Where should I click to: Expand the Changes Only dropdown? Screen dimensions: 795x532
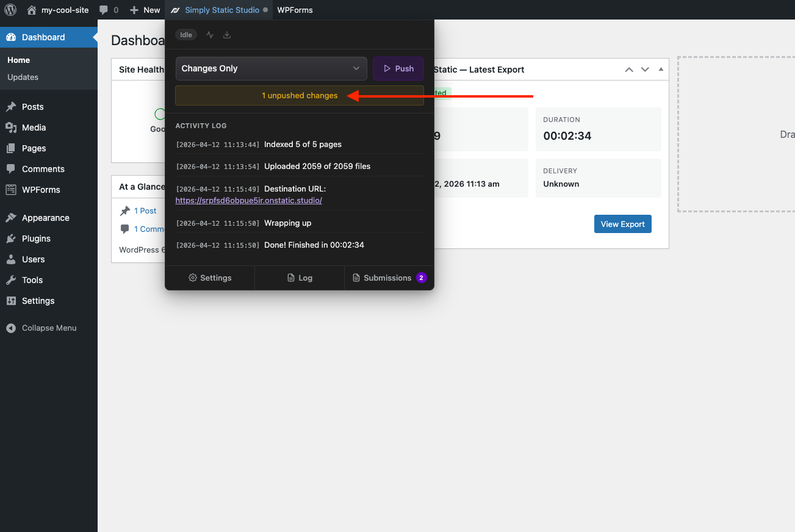(271, 68)
